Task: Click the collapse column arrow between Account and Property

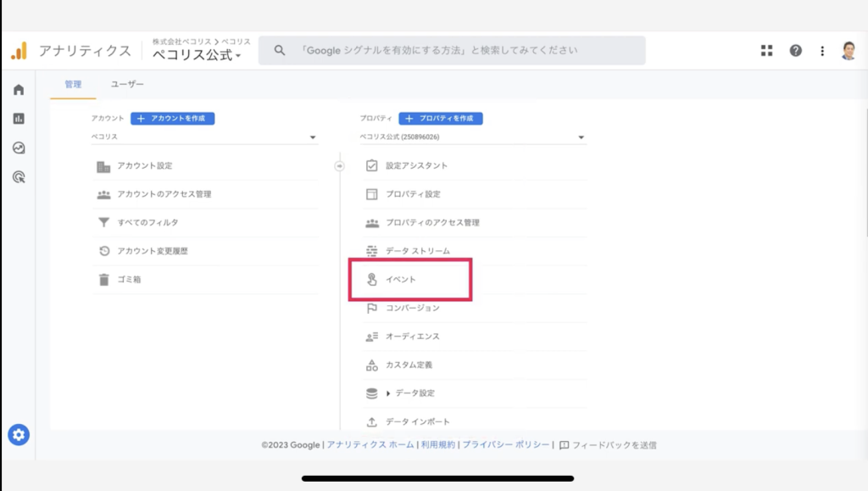Action: (339, 166)
